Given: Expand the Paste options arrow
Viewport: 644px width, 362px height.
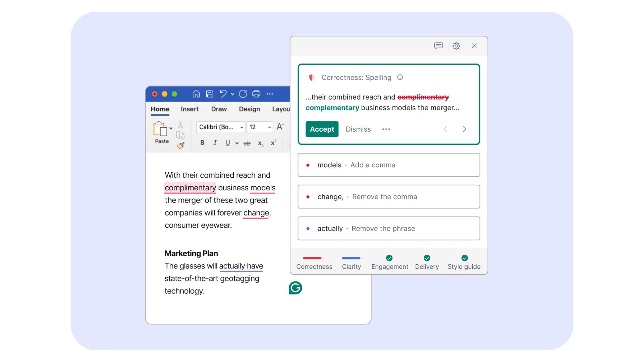Looking at the screenshot, I should pyautogui.click(x=171, y=128).
